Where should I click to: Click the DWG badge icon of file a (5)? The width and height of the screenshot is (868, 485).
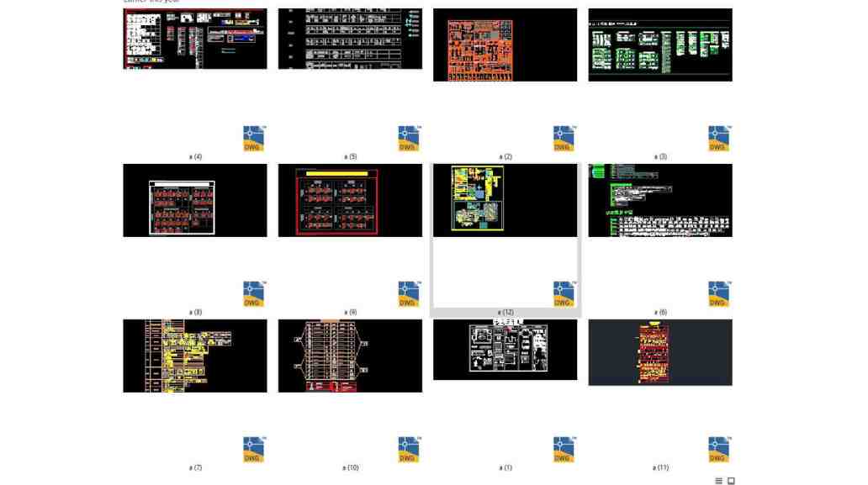(x=408, y=139)
